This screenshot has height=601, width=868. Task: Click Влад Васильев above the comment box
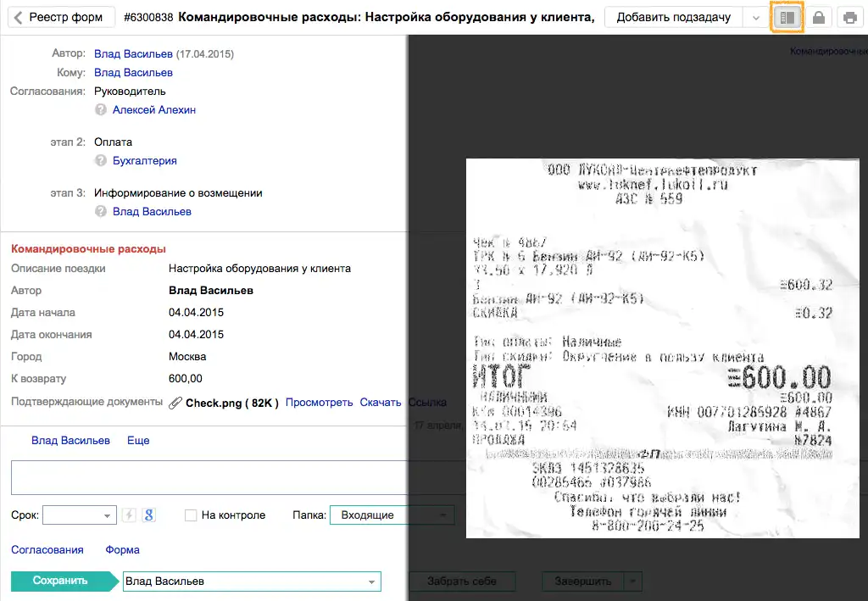(70, 441)
